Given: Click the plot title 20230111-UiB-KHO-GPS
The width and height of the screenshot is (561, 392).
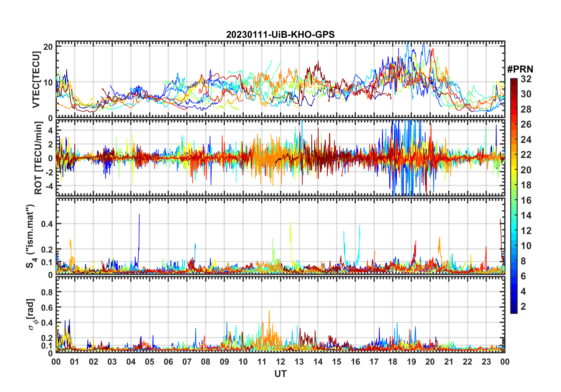Looking at the screenshot, I should (280, 35).
